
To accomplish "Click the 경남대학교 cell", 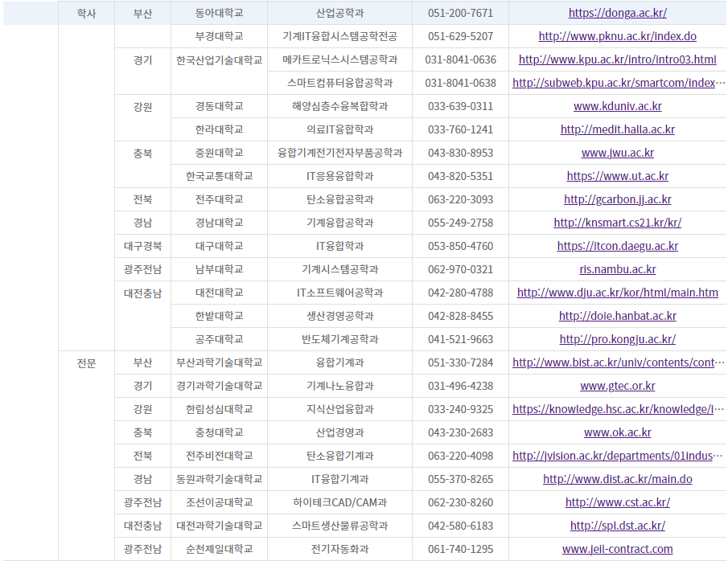I will pyautogui.click(x=219, y=223).
